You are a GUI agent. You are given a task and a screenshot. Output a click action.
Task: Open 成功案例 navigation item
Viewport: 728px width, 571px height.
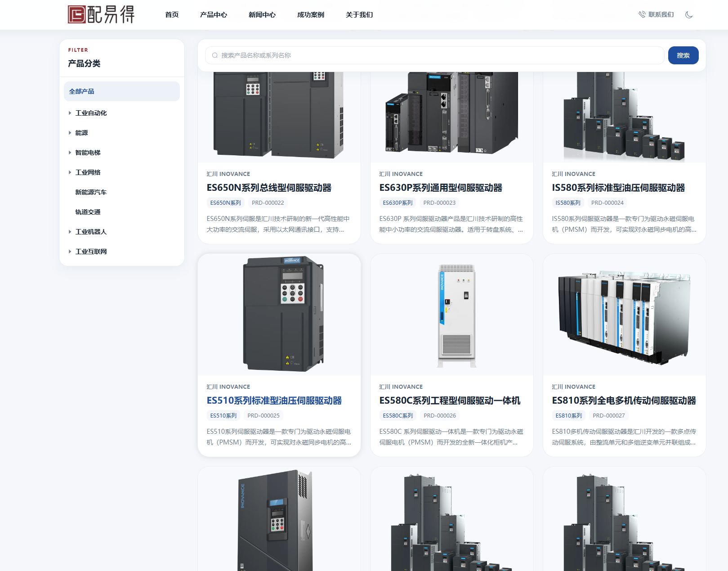[x=311, y=14]
